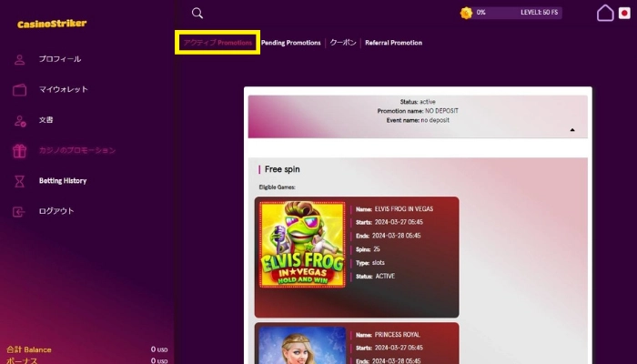Click the logout arrow icon
Screen dimensions: 637x364
point(19,212)
